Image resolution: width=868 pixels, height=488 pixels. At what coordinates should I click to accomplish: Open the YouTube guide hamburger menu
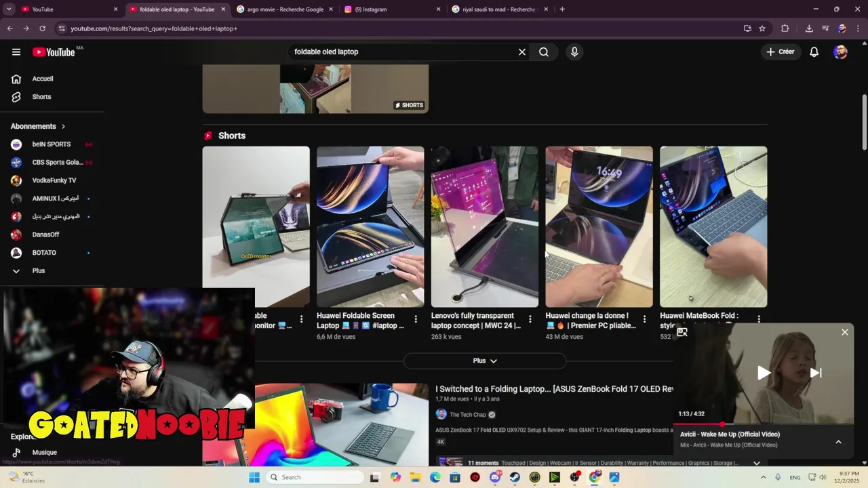pos(16,52)
